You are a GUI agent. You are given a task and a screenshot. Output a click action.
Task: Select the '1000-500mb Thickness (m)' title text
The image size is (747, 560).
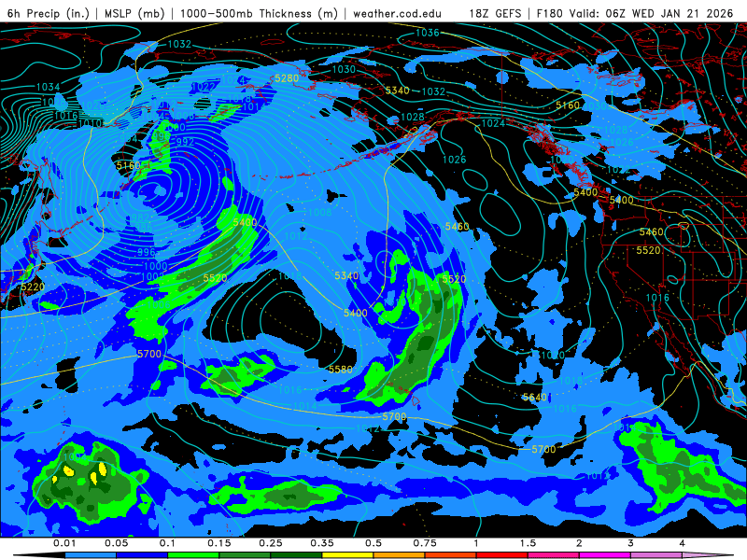(x=259, y=13)
